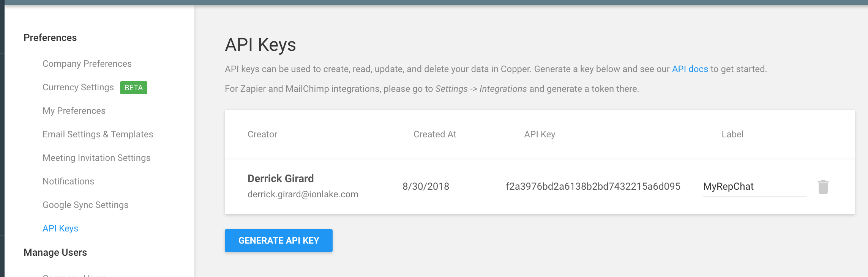Viewport: 868px width, 277px height.
Task: Go to Currency Settings
Action: click(x=78, y=87)
